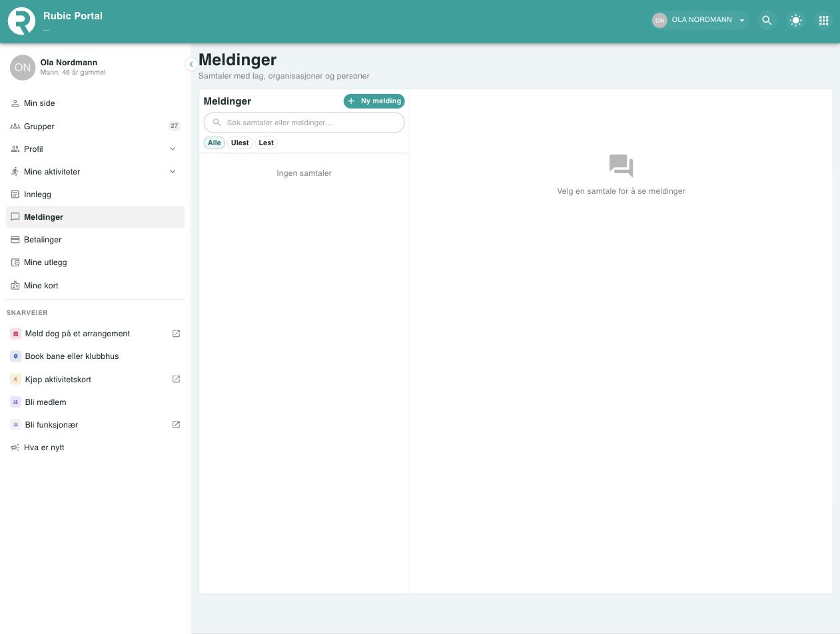840x634 pixels.
Task: Open Mine utlegg in the sidebar
Action: coord(95,262)
